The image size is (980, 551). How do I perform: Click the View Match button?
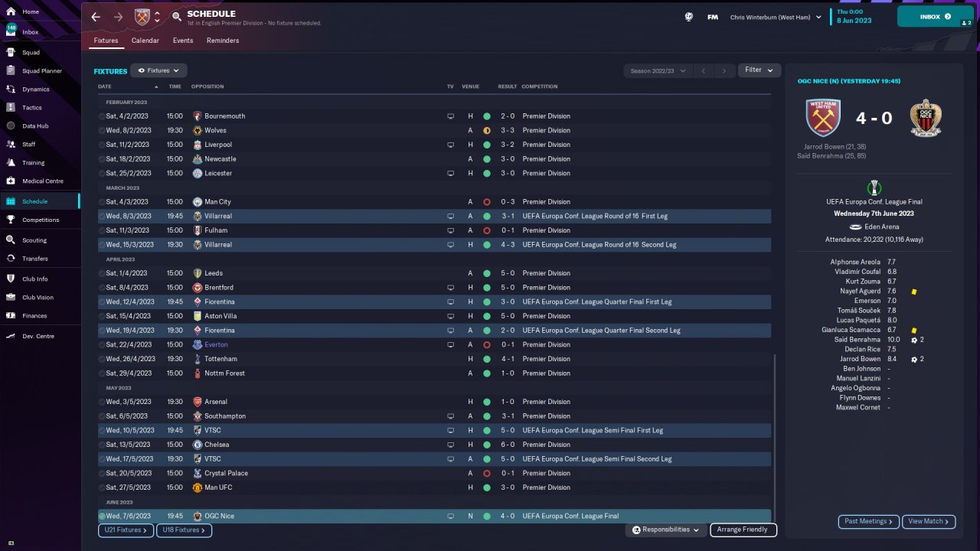click(x=929, y=522)
